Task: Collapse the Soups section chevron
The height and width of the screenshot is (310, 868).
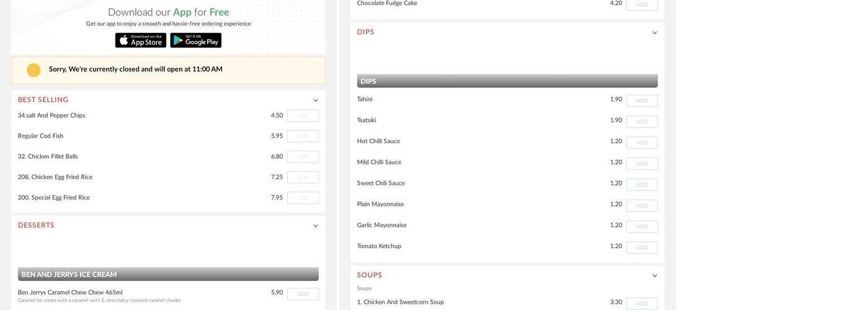Action: tap(654, 276)
